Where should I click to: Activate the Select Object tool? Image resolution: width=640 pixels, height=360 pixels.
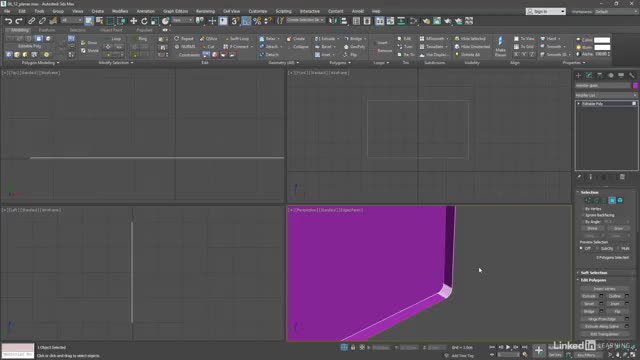(x=89, y=21)
